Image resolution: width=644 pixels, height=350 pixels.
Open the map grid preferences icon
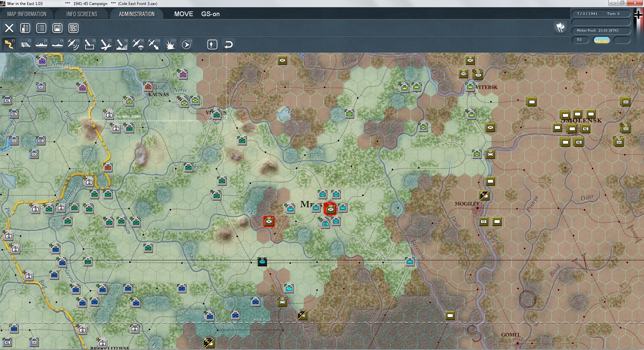pyautogui.click(x=73, y=28)
